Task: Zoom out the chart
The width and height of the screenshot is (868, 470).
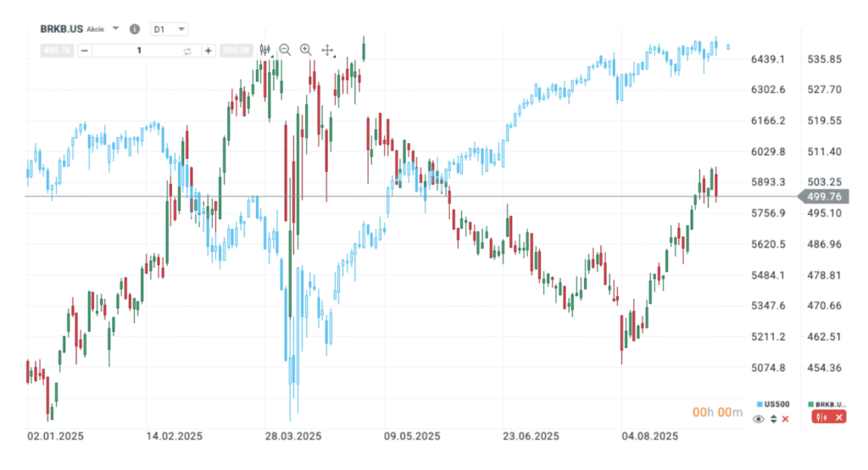Action: pyautogui.click(x=285, y=50)
